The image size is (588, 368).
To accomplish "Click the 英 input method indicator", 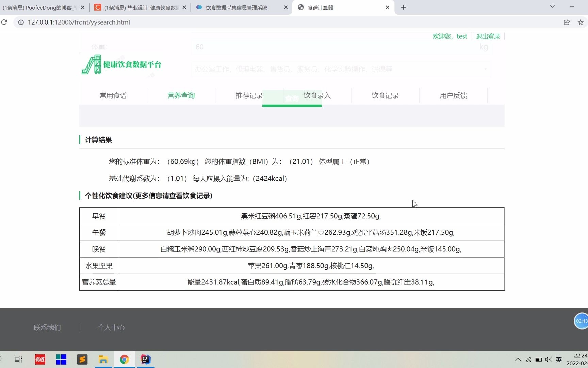I will pyautogui.click(x=558, y=359).
